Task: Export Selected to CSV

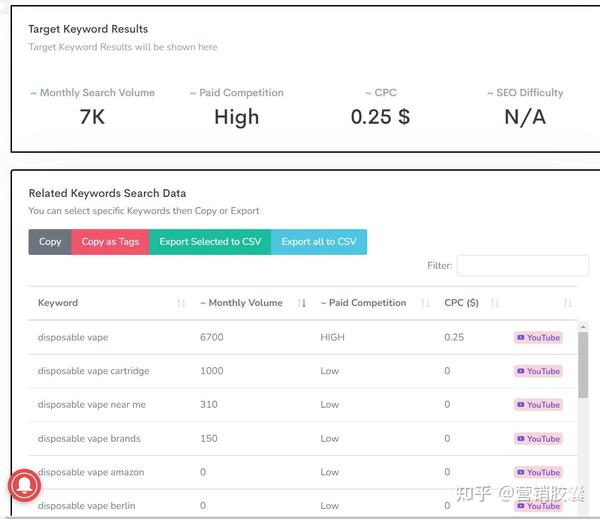Action: point(210,242)
